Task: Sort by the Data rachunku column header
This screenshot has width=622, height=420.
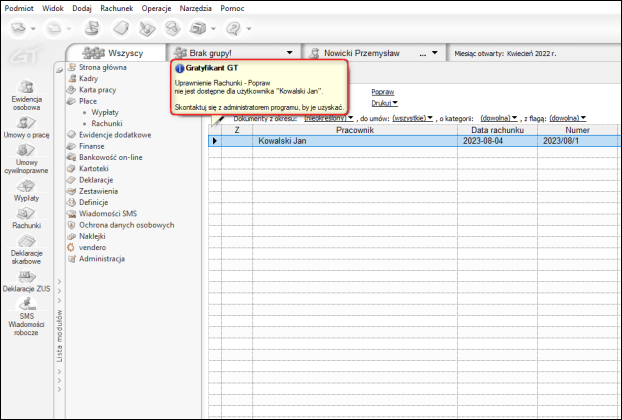Action: [x=497, y=130]
